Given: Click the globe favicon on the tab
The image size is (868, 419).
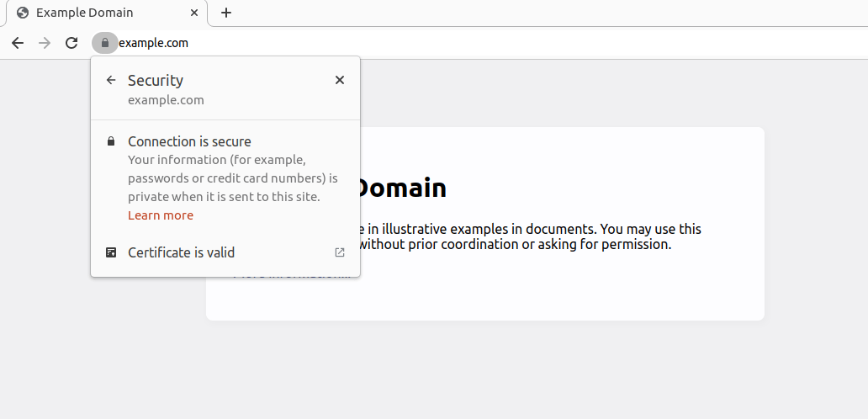Looking at the screenshot, I should [x=23, y=13].
